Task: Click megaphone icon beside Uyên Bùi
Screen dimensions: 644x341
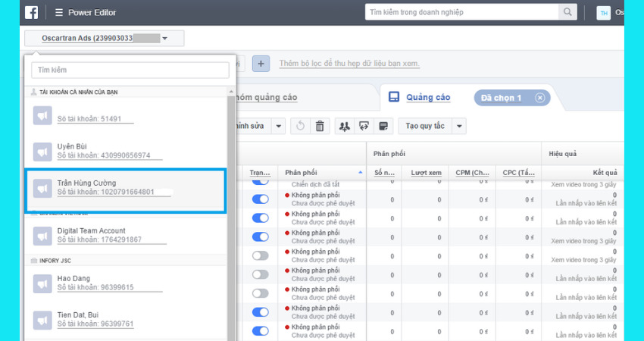Action: 42,152
